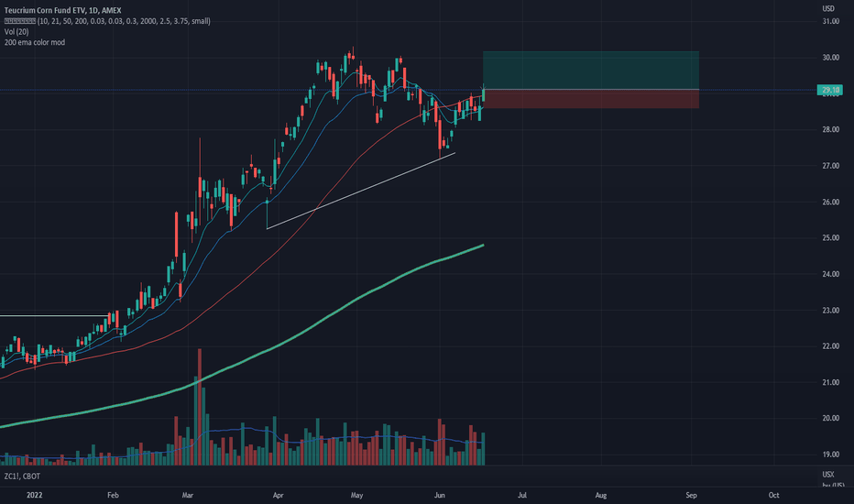This screenshot has height=504, width=854.
Task: Click the 30.00 price axis label
Action: pyautogui.click(x=830, y=58)
